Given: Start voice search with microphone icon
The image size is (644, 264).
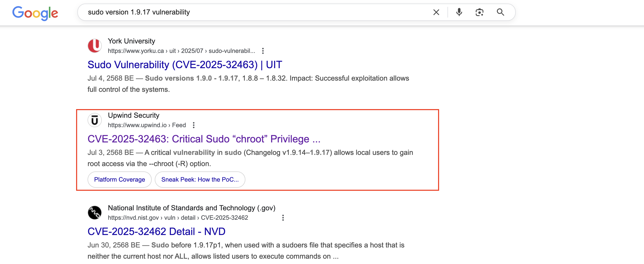Looking at the screenshot, I should coord(459,12).
